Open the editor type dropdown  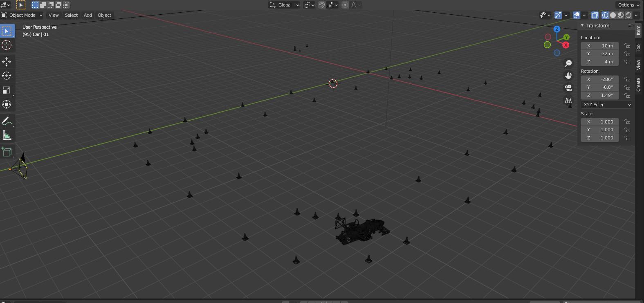pyautogui.click(x=6, y=5)
